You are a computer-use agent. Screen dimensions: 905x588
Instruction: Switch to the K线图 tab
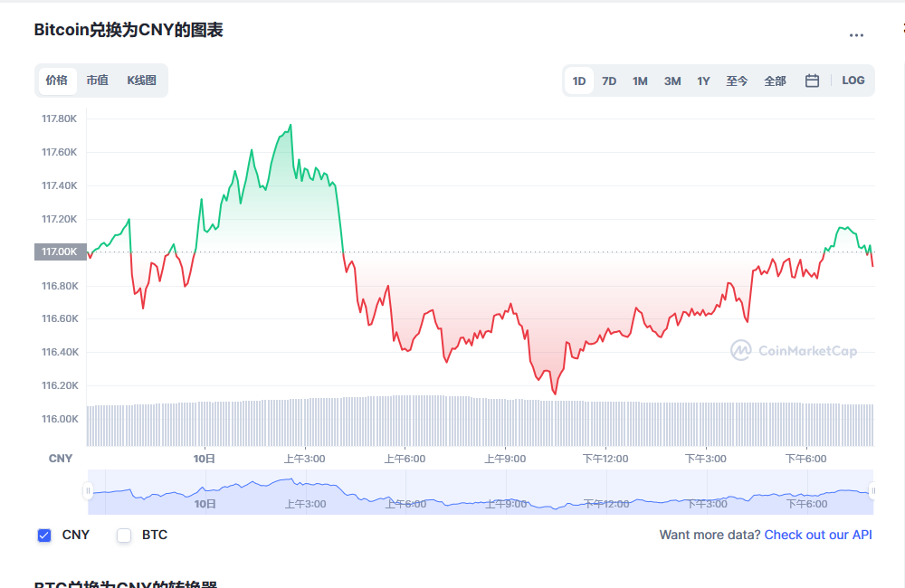(141, 81)
